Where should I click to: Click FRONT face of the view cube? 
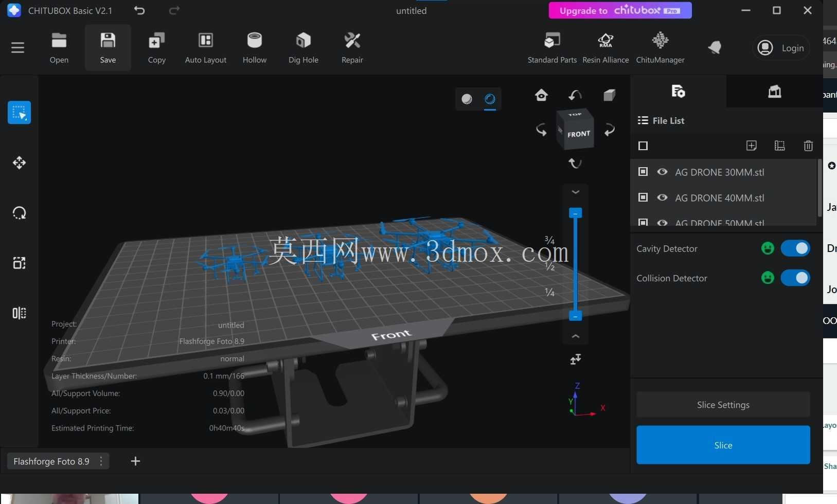[x=579, y=134]
